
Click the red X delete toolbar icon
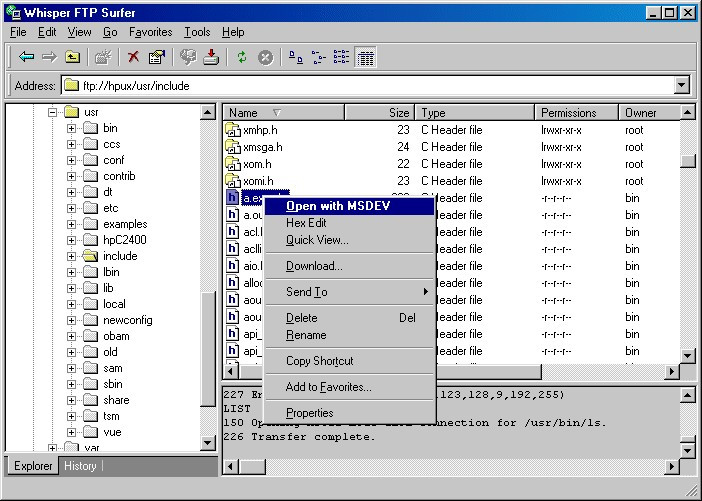[x=133, y=57]
